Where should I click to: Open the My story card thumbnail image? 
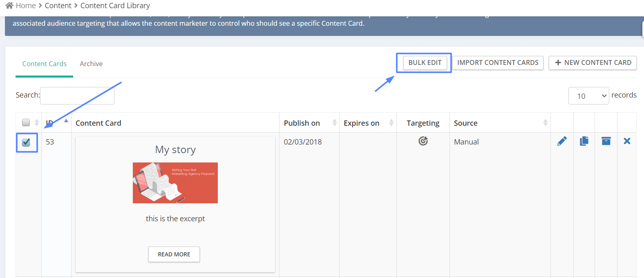(x=175, y=183)
